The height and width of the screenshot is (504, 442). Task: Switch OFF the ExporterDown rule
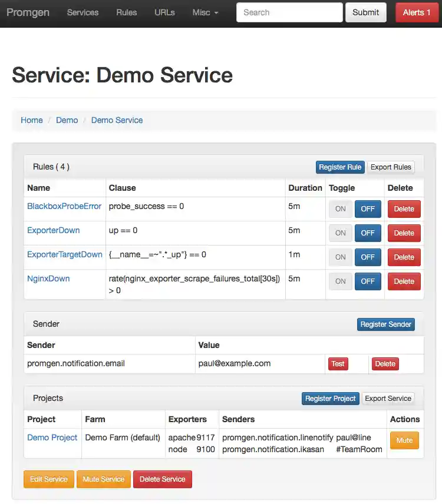pos(368,233)
